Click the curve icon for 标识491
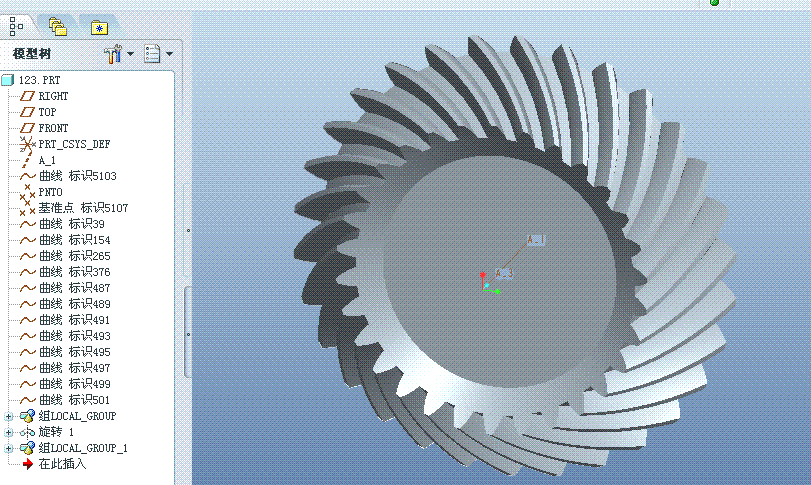 [28, 321]
